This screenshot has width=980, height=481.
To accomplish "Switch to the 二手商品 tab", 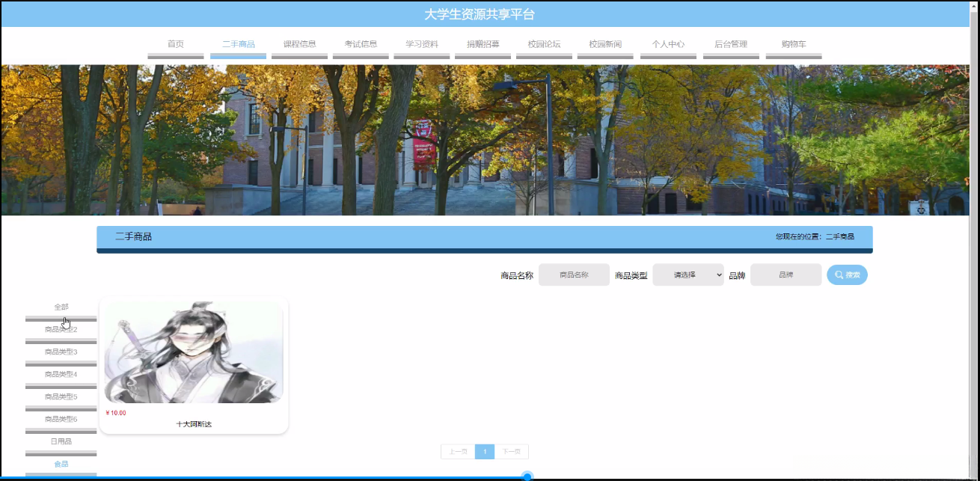I will [238, 43].
